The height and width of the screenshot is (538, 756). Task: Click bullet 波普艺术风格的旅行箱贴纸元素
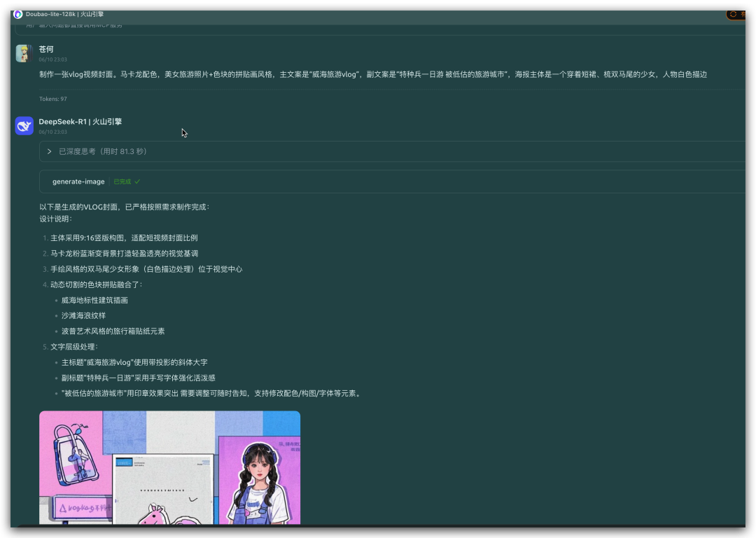113,331
